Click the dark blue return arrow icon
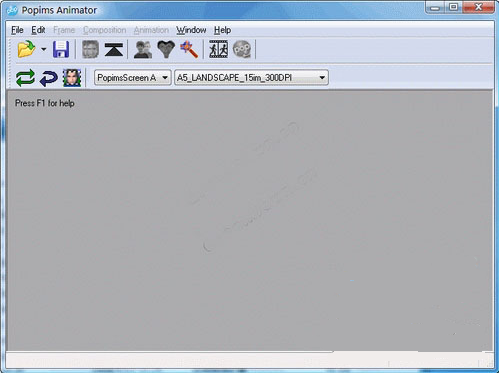The width and height of the screenshot is (499, 373). (x=49, y=78)
